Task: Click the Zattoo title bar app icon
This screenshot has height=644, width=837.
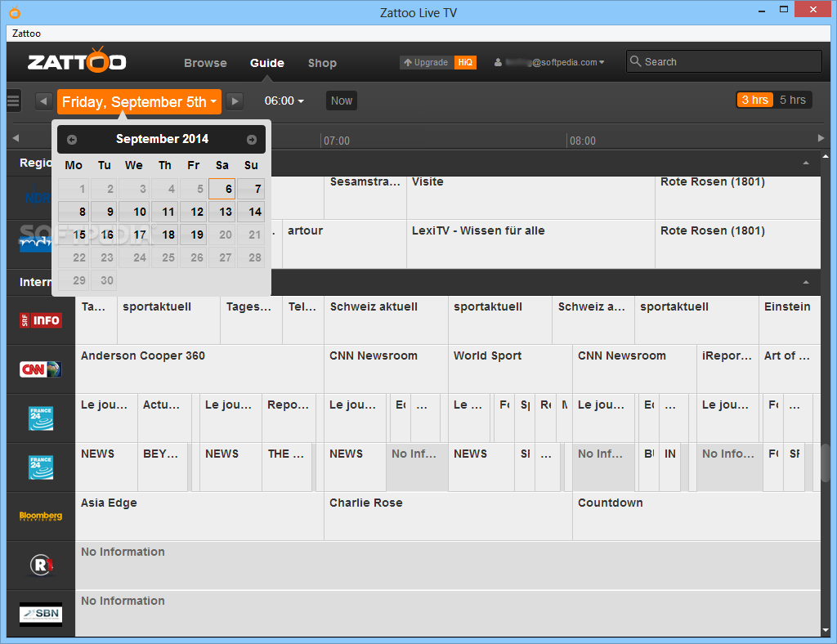Action: 15,11
